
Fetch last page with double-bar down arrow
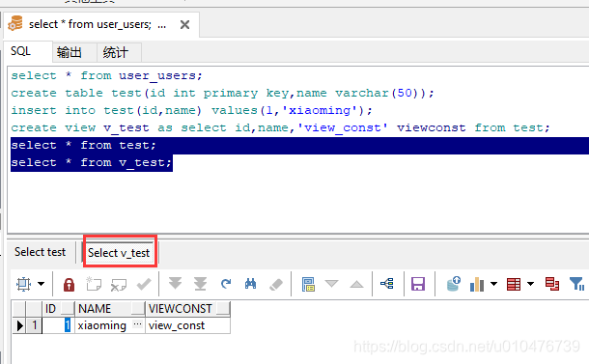(200, 284)
